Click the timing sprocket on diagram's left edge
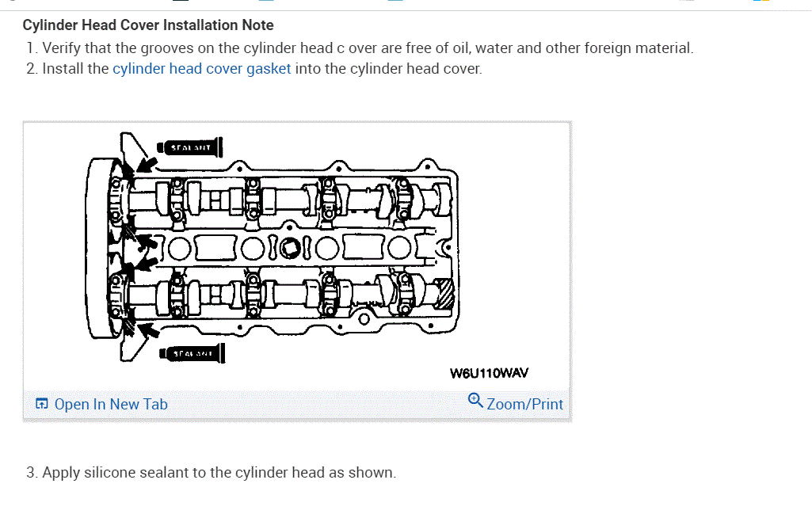Screen dimensions: 812x514 pyautogui.click(x=98, y=246)
